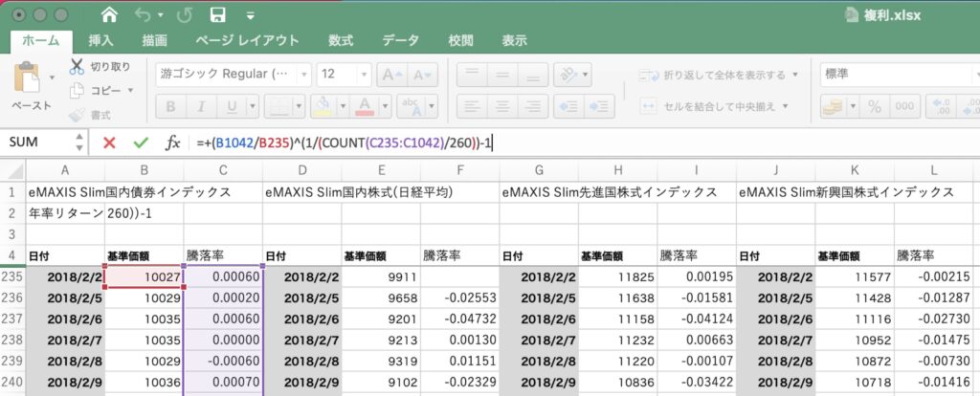Open the 校閲 tab
980x396 pixels.
[460, 40]
